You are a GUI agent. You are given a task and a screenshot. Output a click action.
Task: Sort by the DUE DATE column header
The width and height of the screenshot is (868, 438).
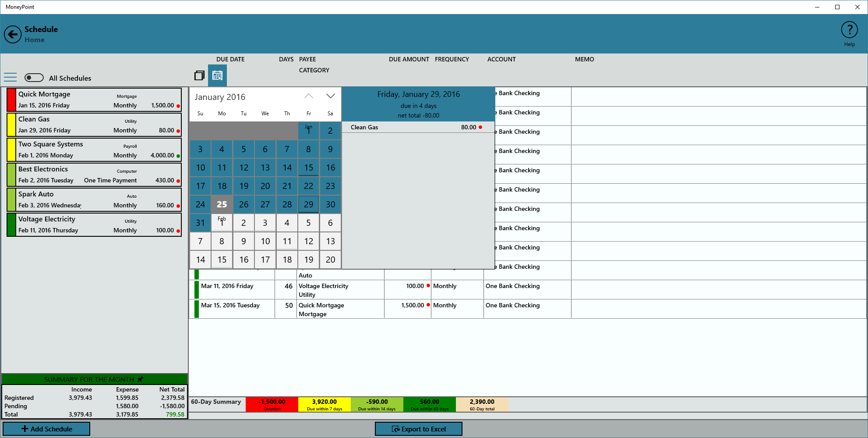click(x=230, y=59)
